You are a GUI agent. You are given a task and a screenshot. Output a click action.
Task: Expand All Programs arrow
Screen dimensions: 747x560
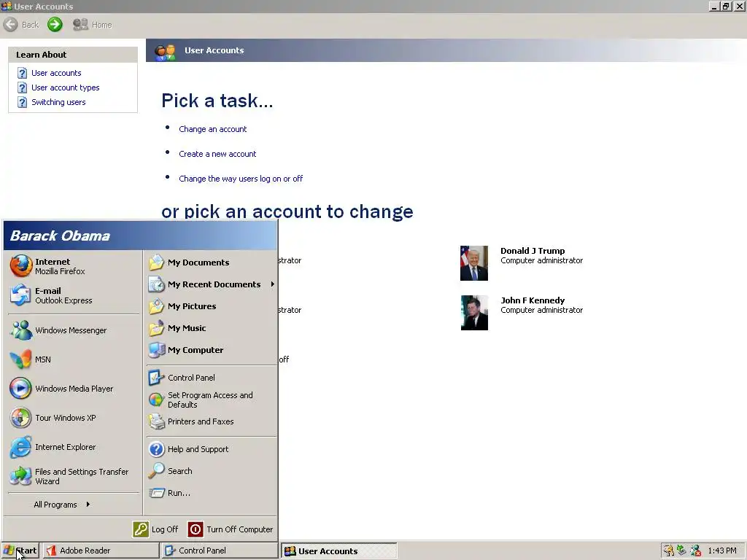click(88, 505)
